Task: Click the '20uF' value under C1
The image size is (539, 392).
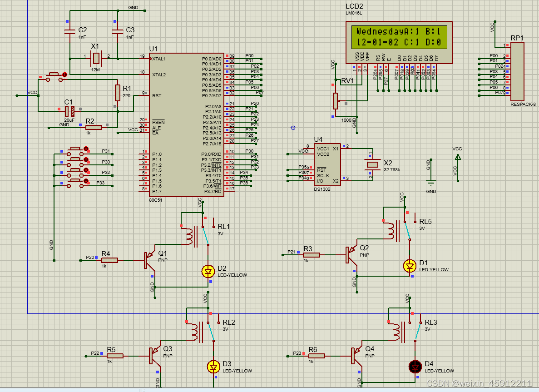Action: [69, 120]
